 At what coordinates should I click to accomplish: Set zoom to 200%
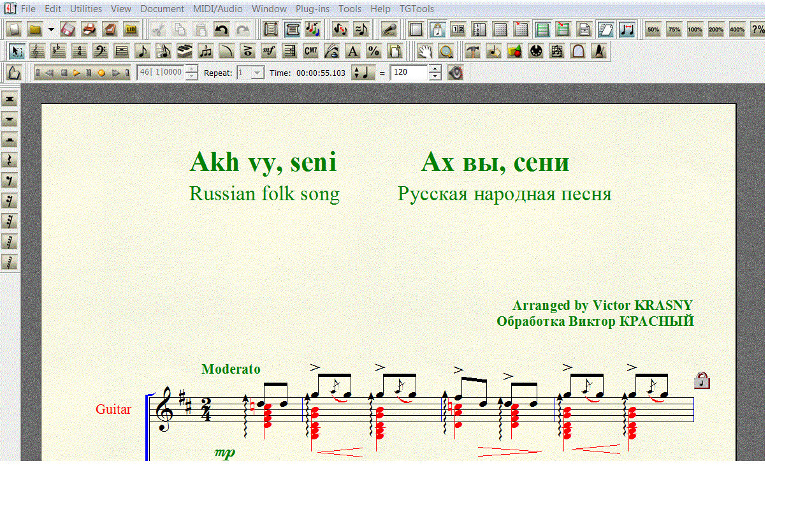pos(716,29)
